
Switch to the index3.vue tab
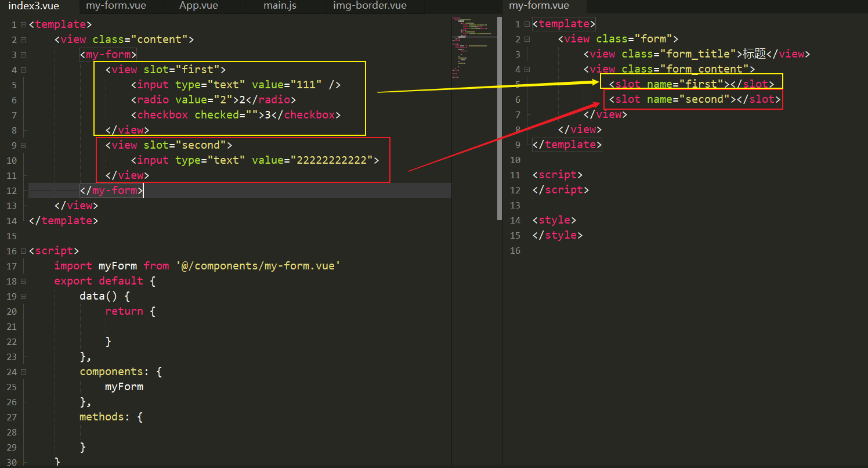[33, 6]
